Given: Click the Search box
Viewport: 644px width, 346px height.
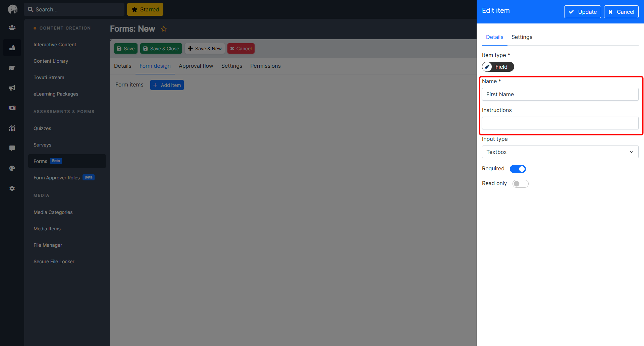Looking at the screenshot, I should [74, 9].
